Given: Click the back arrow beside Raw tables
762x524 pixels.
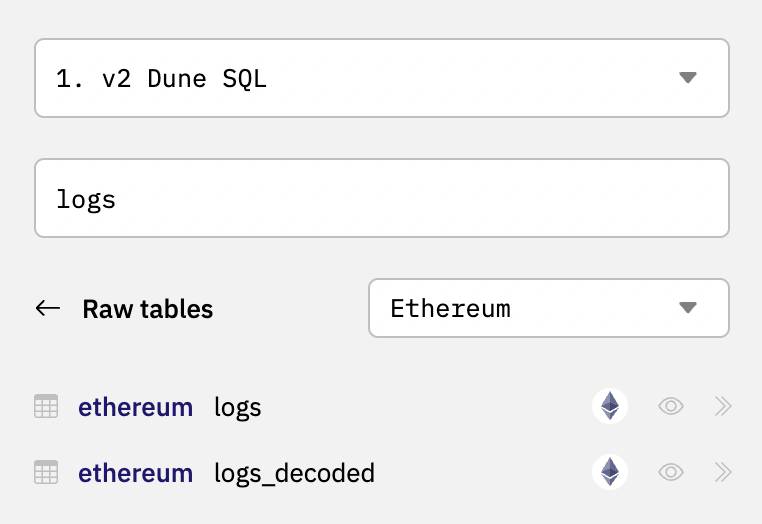Looking at the screenshot, I should pos(48,308).
